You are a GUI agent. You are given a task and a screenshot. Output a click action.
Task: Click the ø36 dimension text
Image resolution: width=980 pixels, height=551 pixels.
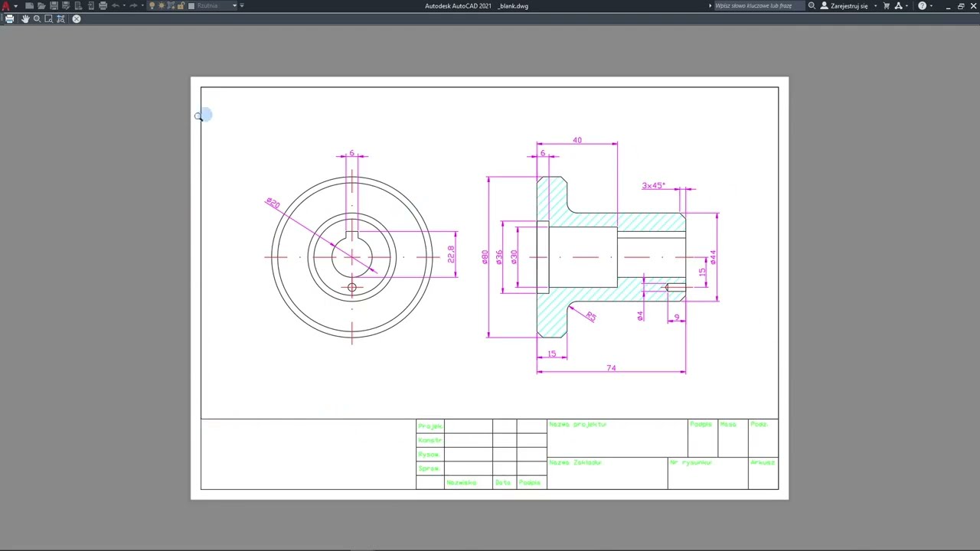coord(499,257)
